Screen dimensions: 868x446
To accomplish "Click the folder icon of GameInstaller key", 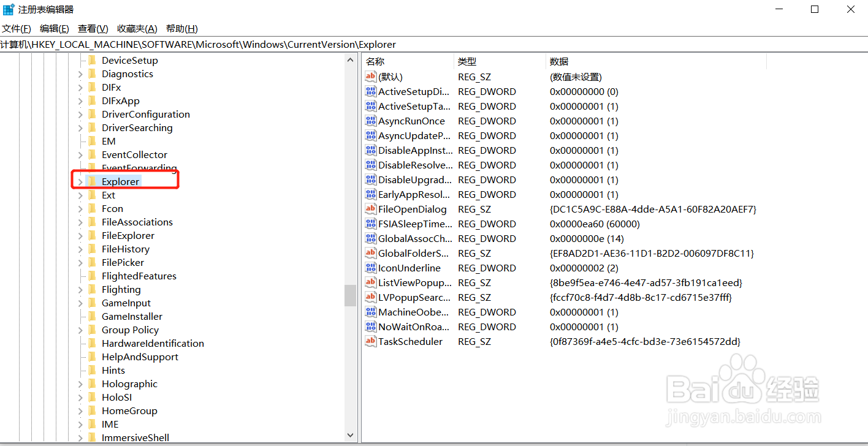I will (92, 316).
